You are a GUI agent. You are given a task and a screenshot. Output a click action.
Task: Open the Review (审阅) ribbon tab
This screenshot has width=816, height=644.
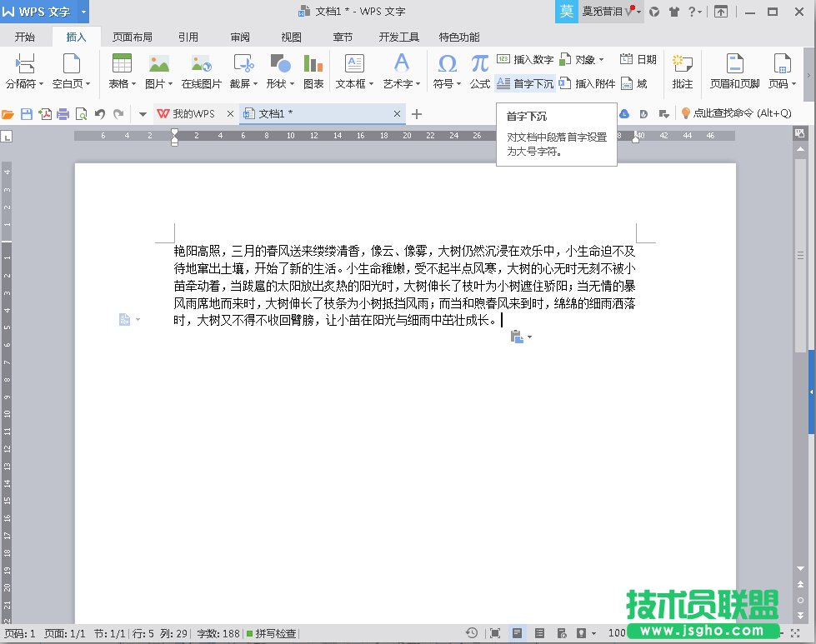(240, 37)
